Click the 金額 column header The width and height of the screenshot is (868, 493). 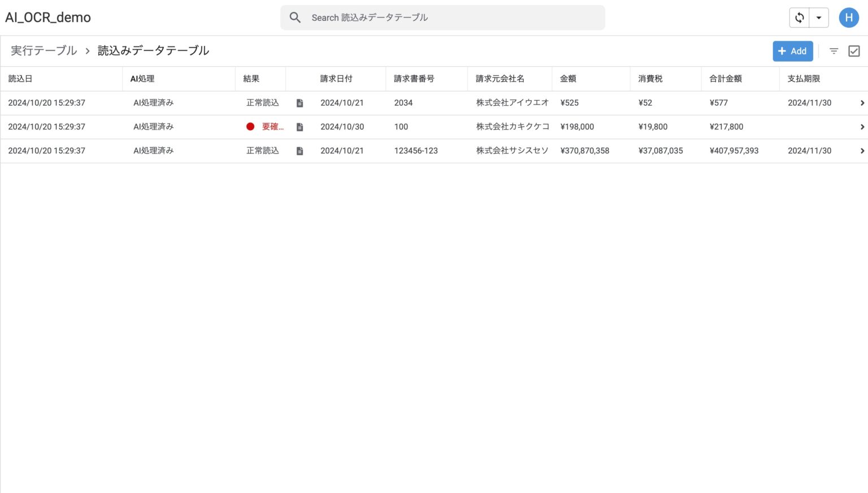(x=567, y=79)
